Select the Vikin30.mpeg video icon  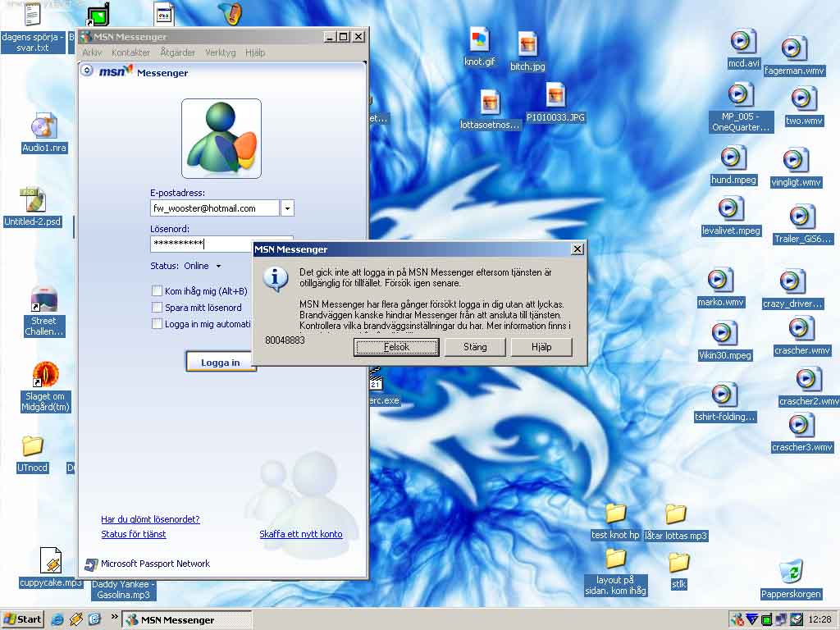724,333
